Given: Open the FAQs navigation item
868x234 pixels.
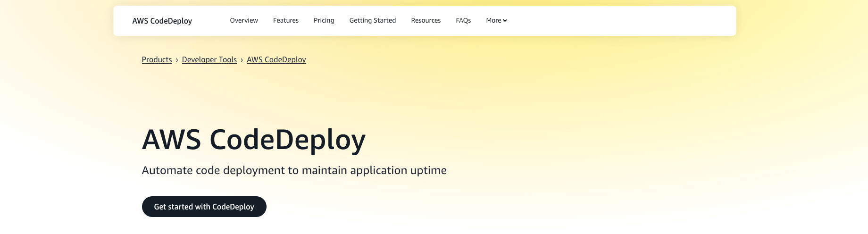Looking at the screenshot, I should point(463,20).
